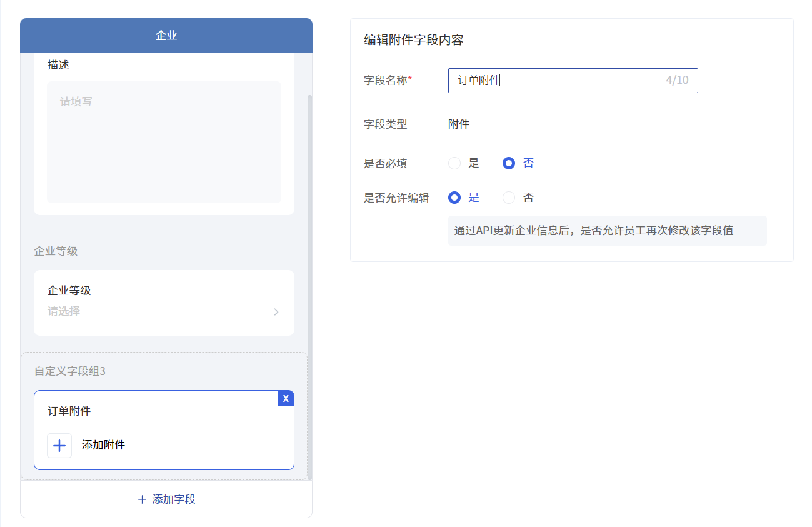Click the 自定义字段组3 group heading

[x=70, y=371]
